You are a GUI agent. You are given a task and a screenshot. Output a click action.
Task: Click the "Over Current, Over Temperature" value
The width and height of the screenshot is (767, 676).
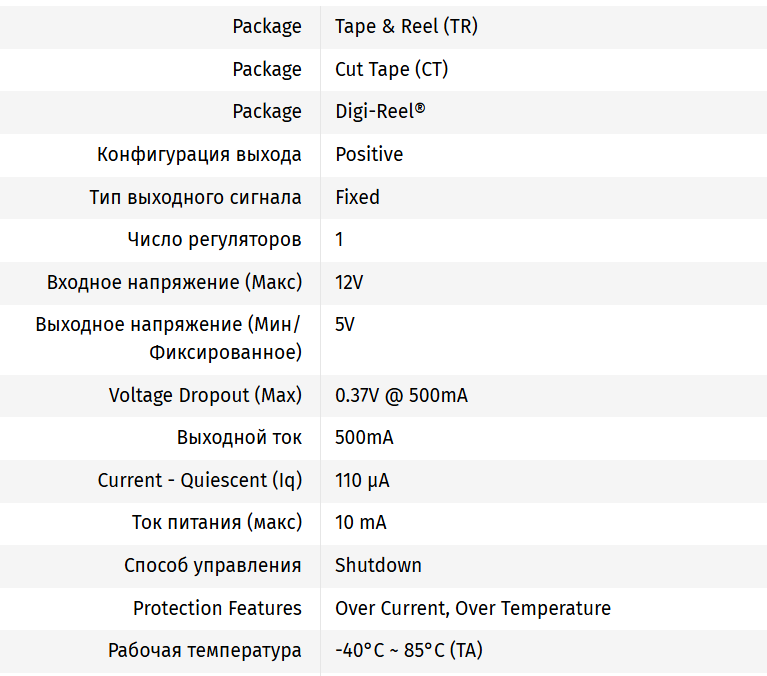coord(472,608)
